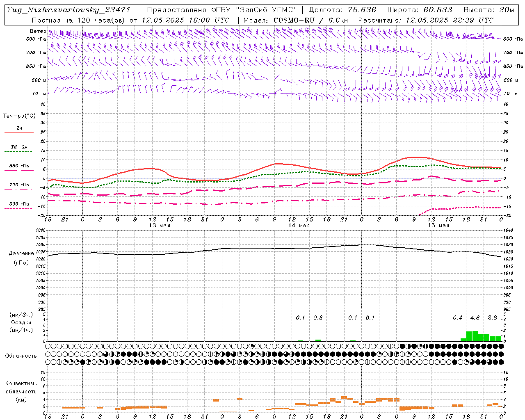Click the (мм/3ч.) precipitation unit label
The height and width of the screenshot is (420, 525).
point(21,315)
